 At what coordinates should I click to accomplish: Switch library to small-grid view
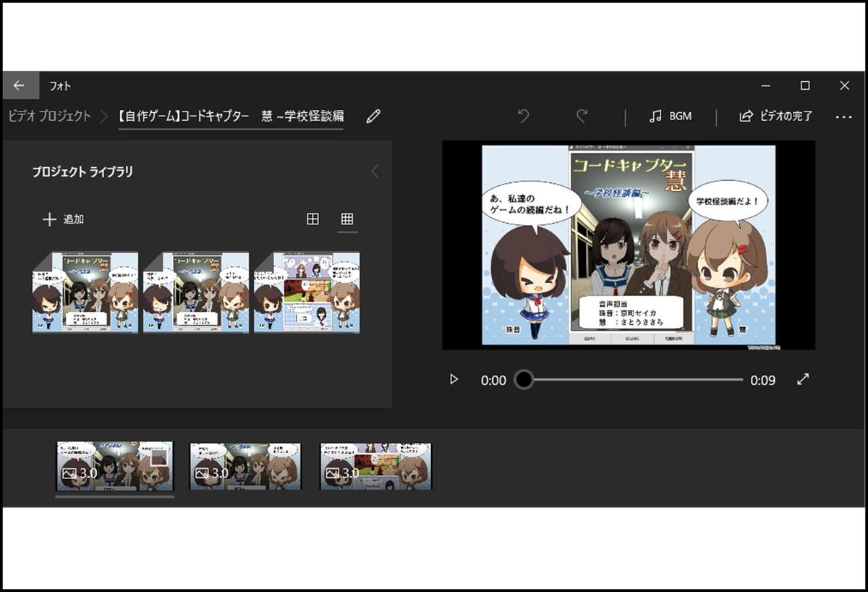tap(347, 219)
